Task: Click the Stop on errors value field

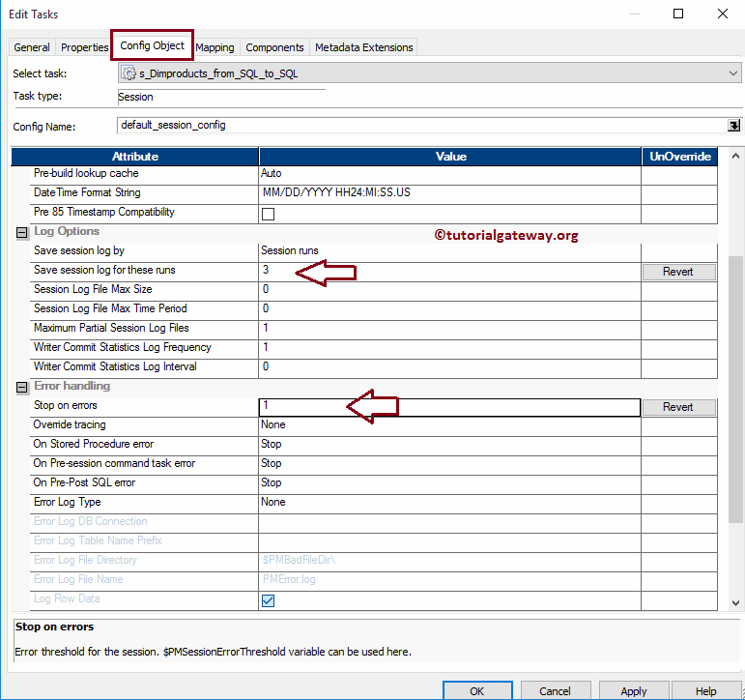Action: (449, 407)
